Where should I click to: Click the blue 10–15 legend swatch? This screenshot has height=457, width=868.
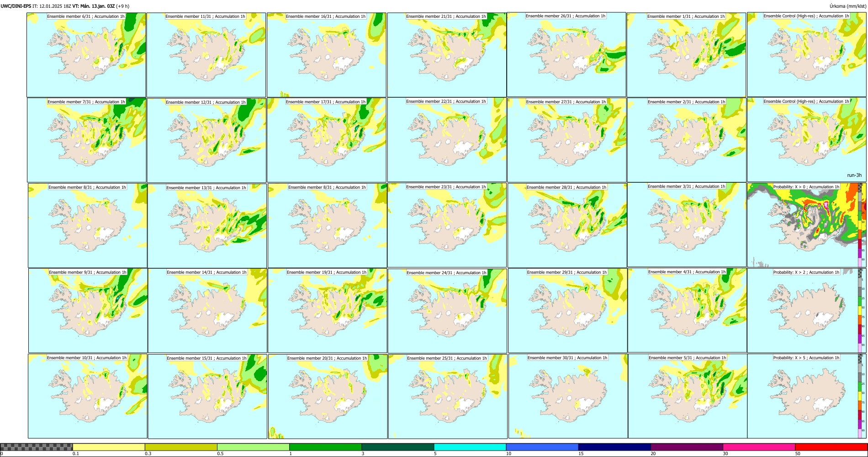coord(542,447)
